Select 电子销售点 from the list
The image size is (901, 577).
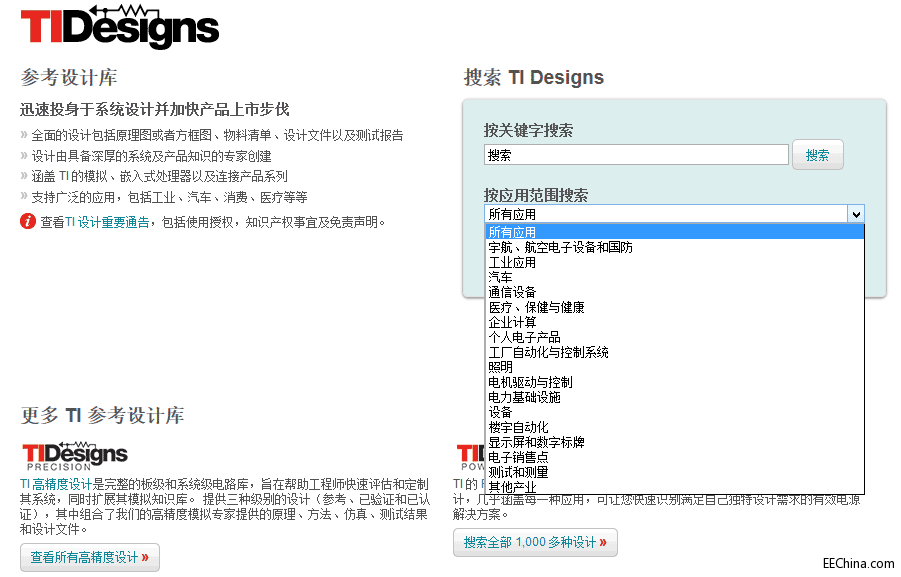click(x=675, y=457)
